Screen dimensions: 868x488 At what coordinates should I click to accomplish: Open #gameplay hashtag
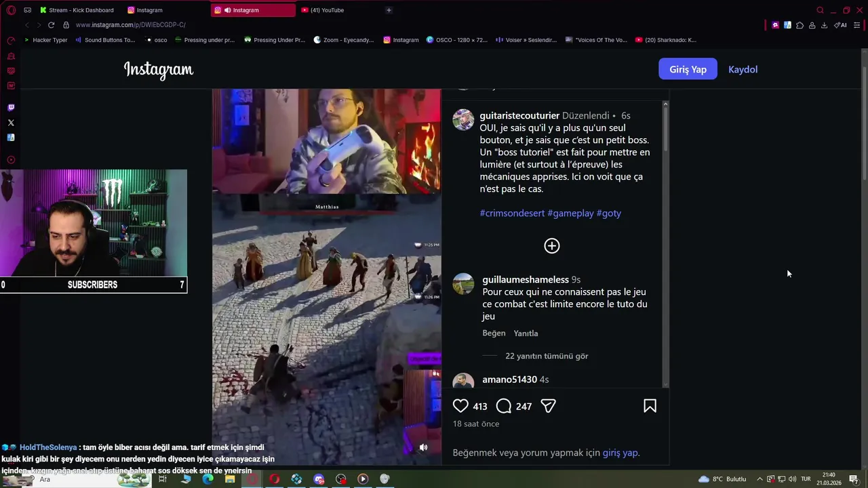(570, 213)
